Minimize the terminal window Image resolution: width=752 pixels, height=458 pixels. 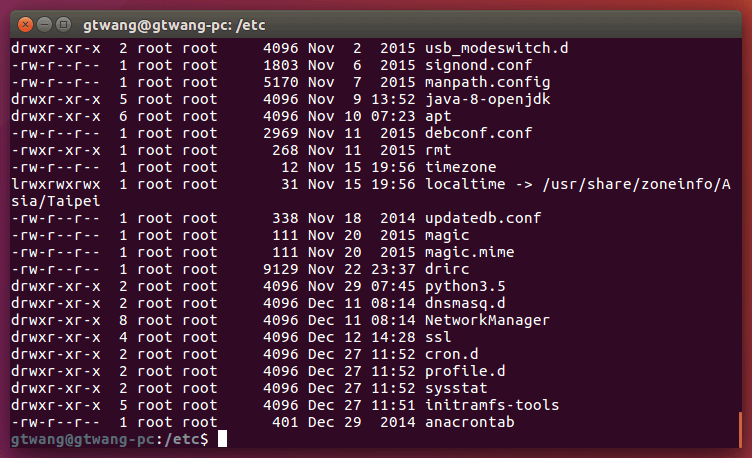(x=45, y=22)
